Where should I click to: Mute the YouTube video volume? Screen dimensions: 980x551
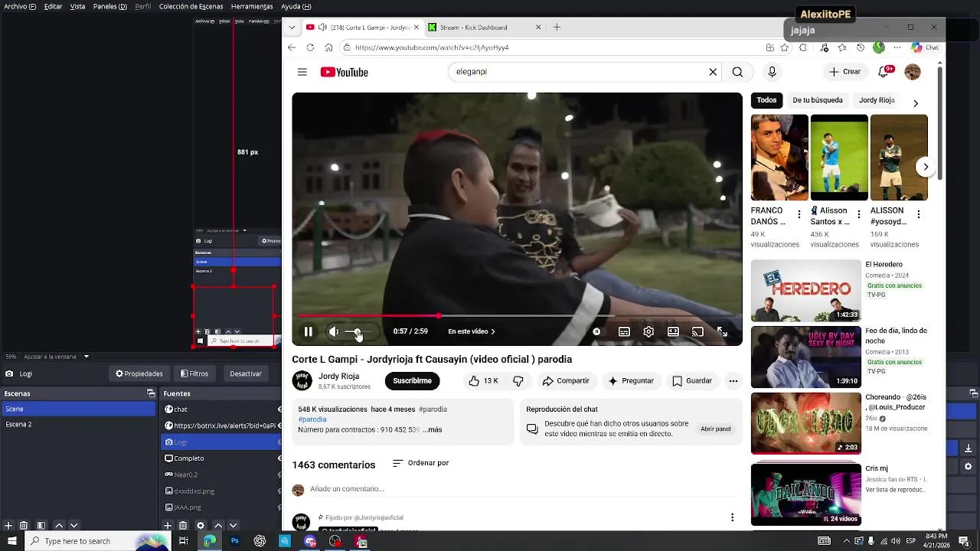333,331
